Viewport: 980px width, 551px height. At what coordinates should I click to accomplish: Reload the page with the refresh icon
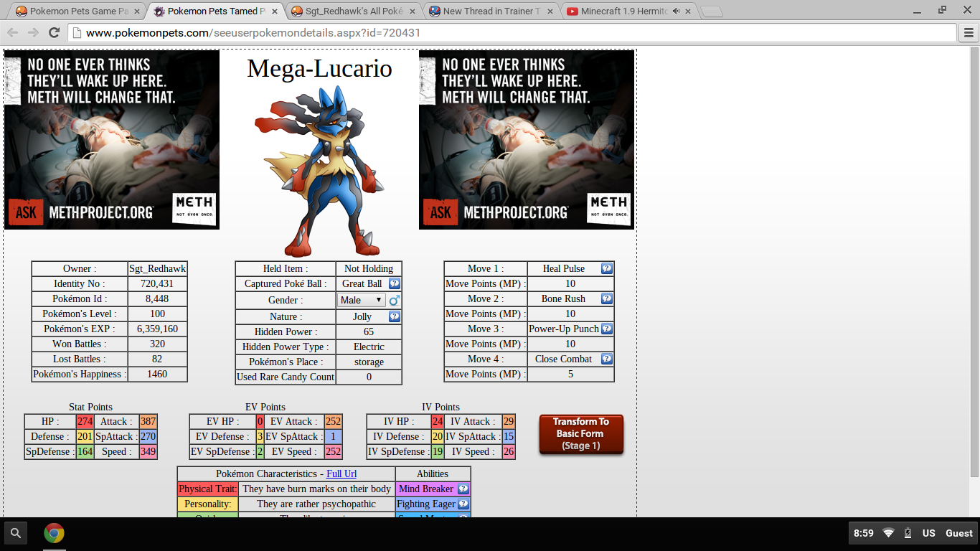(54, 33)
